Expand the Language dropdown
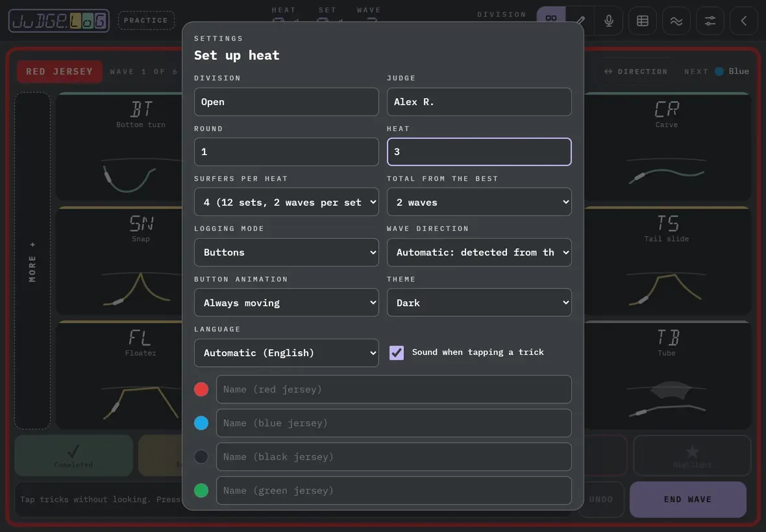 click(x=286, y=353)
